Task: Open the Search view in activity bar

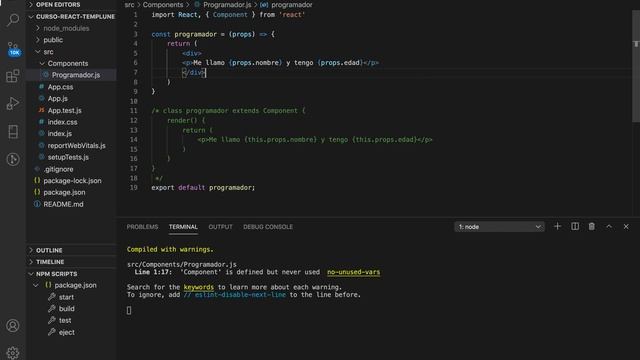Action: [x=13, y=20]
